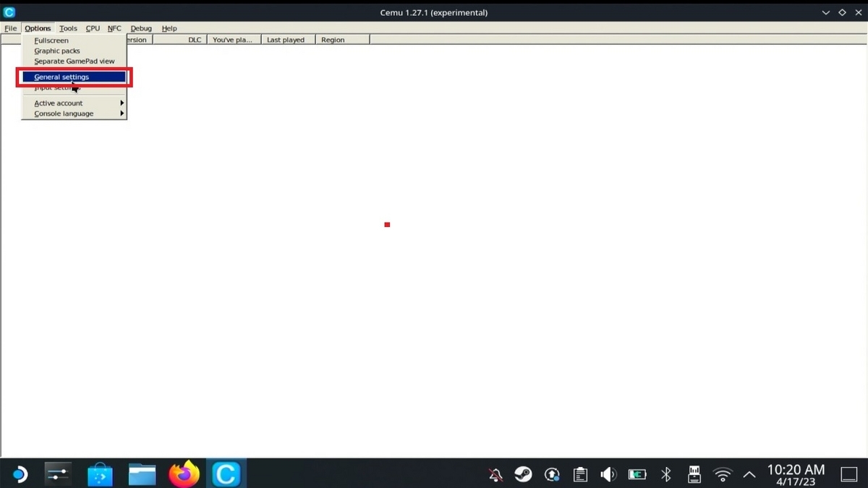Open System Settings from the taskbar
This screenshot has height=488, width=868.
pyautogui.click(x=57, y=474)
